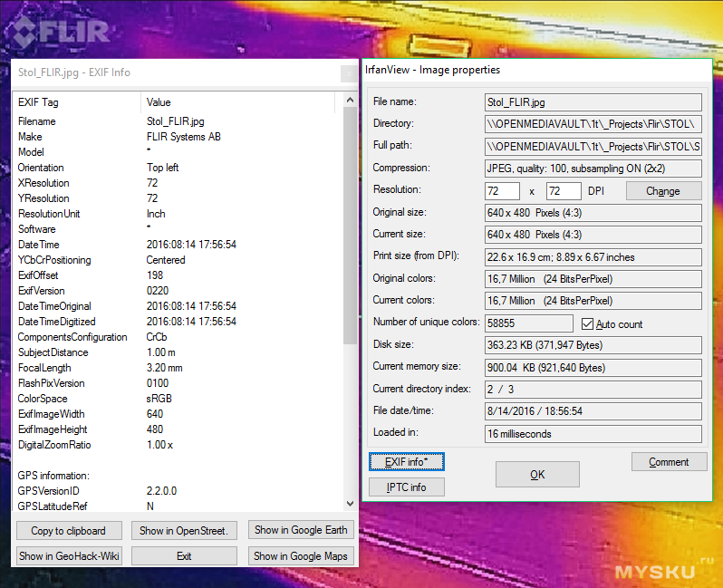Viewport: 723px width, 588px height.
Task: Open the Comment dialog
Action: (x=669, y=462)
